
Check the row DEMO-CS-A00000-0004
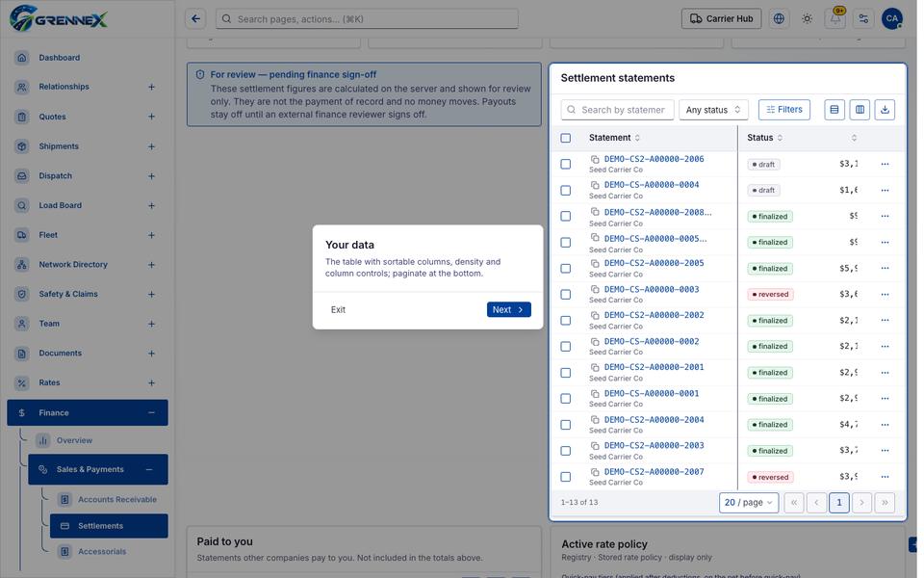tap(566, 191)
